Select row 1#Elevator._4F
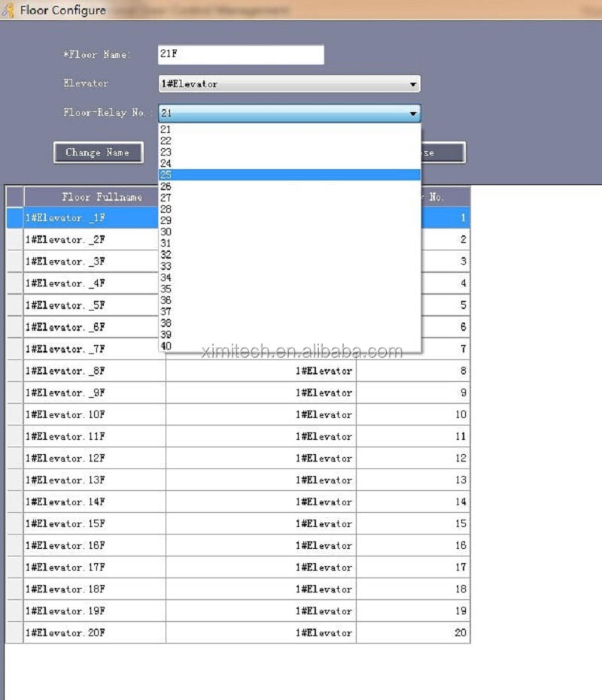The height and width of the screenshot is (700, 602). point(238,283)
